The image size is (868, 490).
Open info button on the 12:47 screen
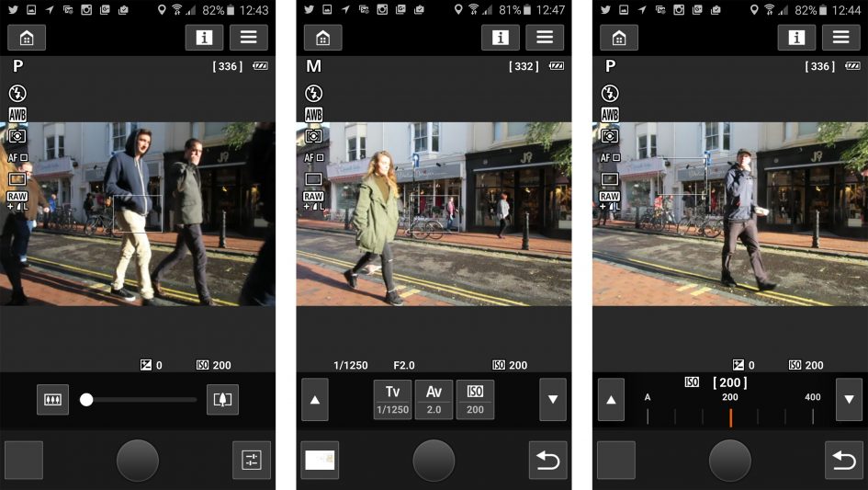500,38
